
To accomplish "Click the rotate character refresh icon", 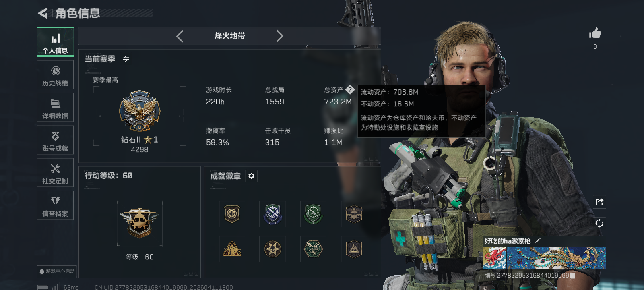I will pos(599,223).
